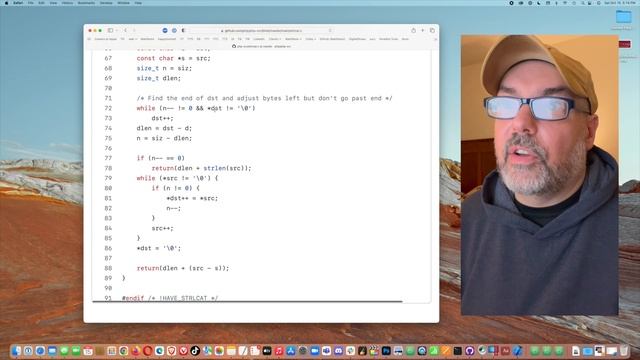Open the folder icon on the desktop
640x360 pixels.
623,17
